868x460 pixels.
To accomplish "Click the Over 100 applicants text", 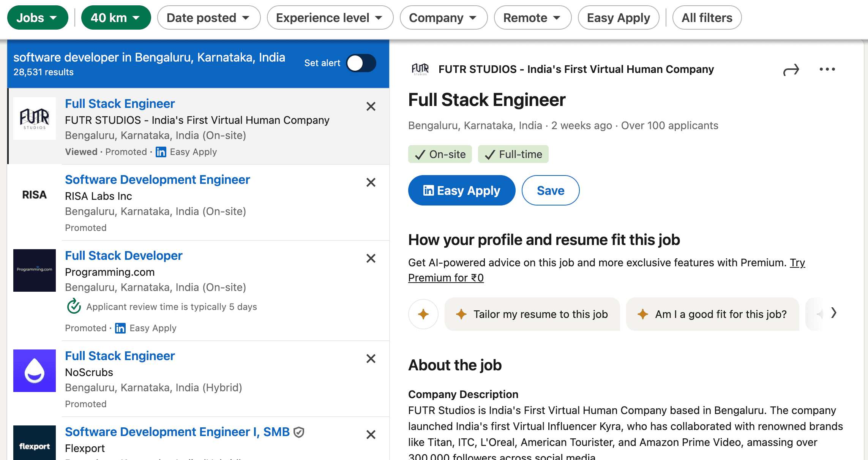I will point(669,125).
